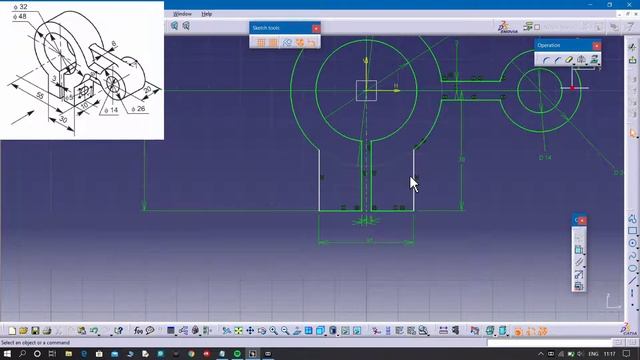Close the Sketch tools toolbar

316,28
